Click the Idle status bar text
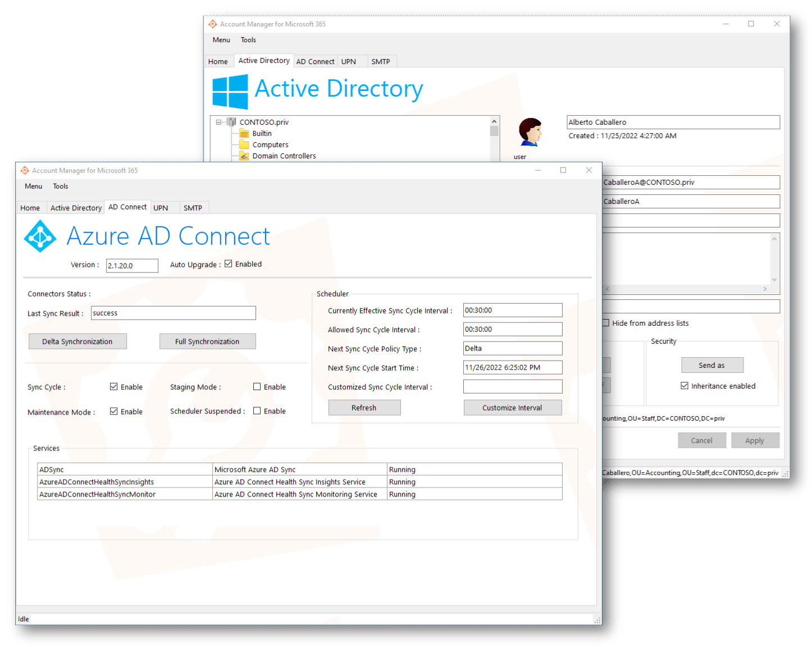The width and height of the screenshot is (812, 647). tap(24, 619)
